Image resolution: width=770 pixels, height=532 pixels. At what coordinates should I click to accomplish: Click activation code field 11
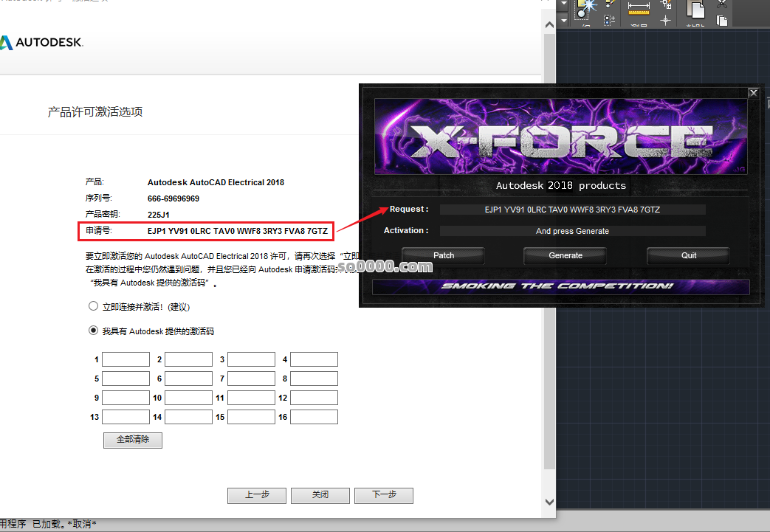coord(252,398)
